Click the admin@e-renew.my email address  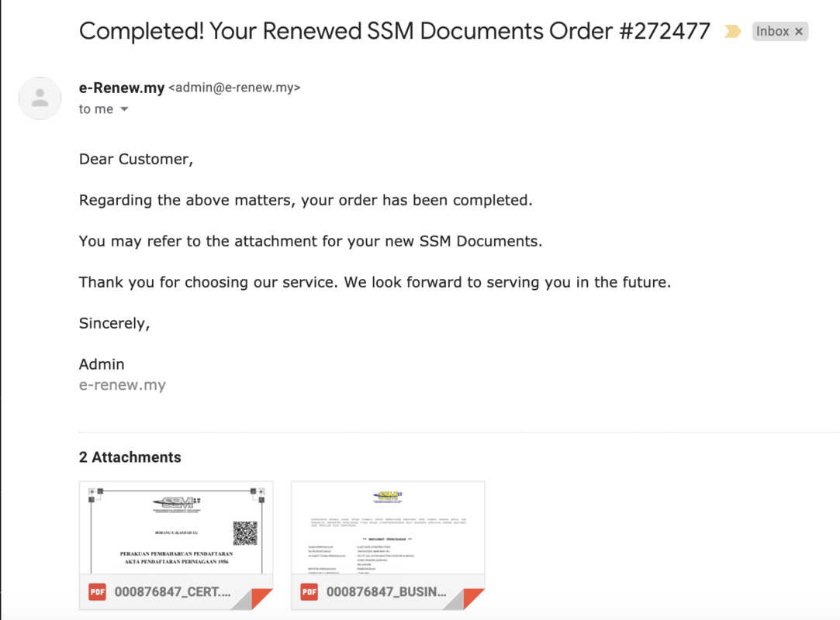point(235,88)
